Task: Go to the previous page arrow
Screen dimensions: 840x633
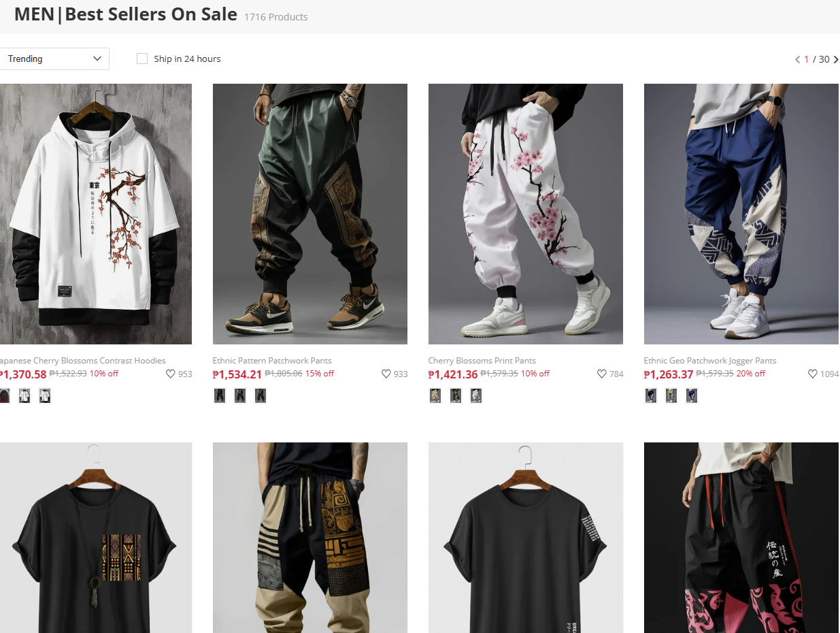Action: click(798, 59)
